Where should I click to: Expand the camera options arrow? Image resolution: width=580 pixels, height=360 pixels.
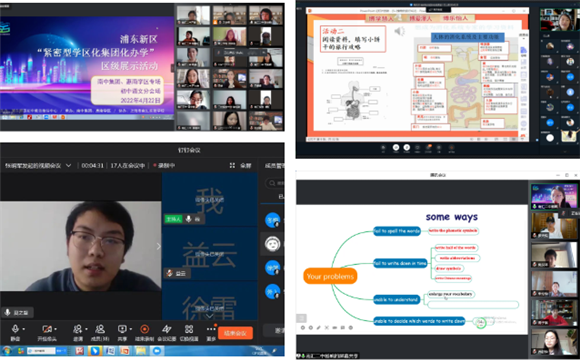tap(55, 329)
